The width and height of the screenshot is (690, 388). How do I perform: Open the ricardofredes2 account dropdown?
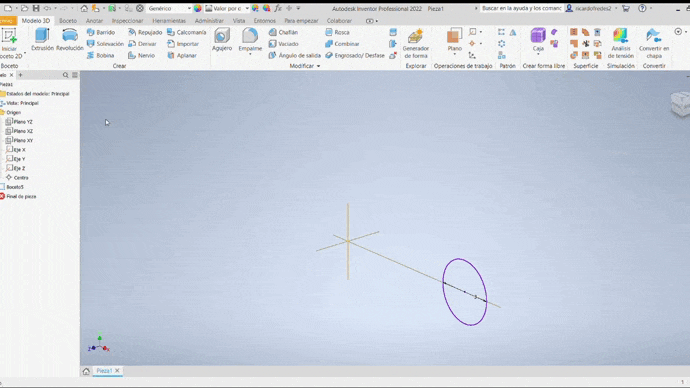616,8
